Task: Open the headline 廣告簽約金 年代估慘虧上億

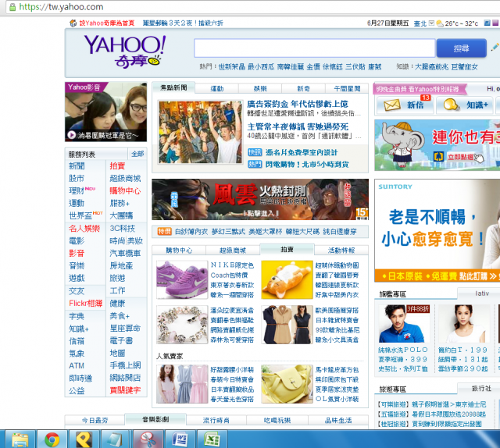Action: coord(298,104)
